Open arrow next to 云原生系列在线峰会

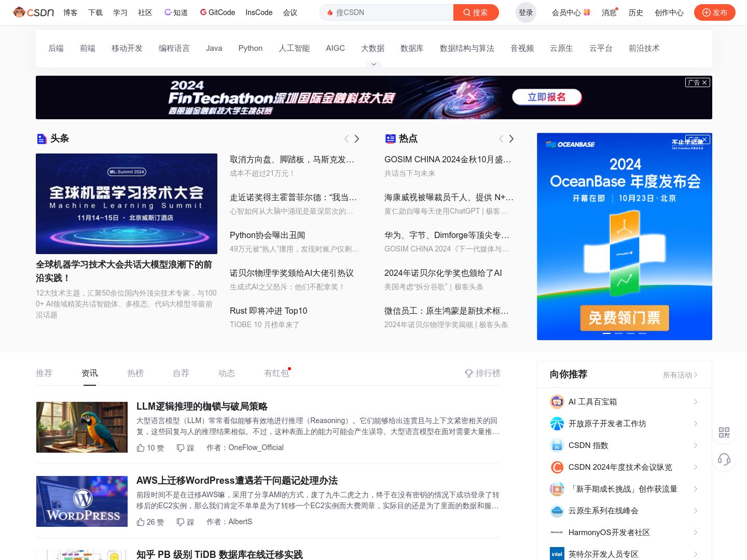click(x=696, y=511)
